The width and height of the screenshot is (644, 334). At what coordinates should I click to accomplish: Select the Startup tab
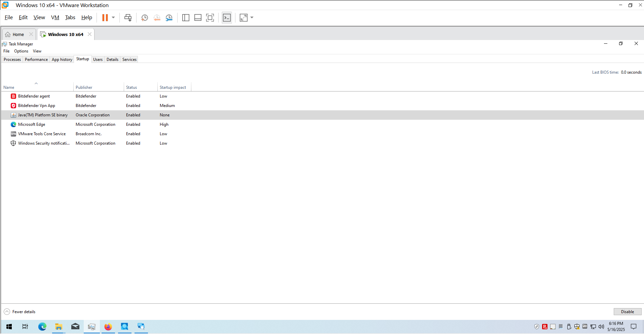tap(83, 59)
